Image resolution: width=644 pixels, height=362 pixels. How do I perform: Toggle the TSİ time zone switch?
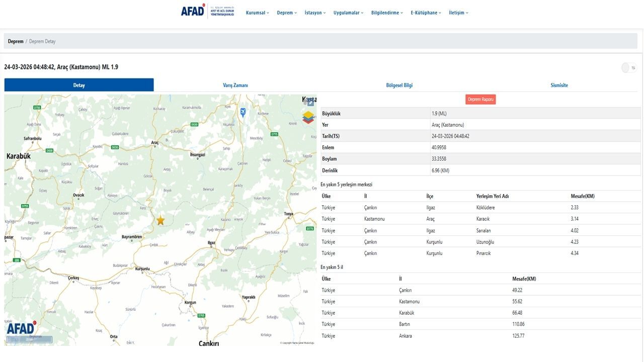pyautogui.click(x=628, y=68)
